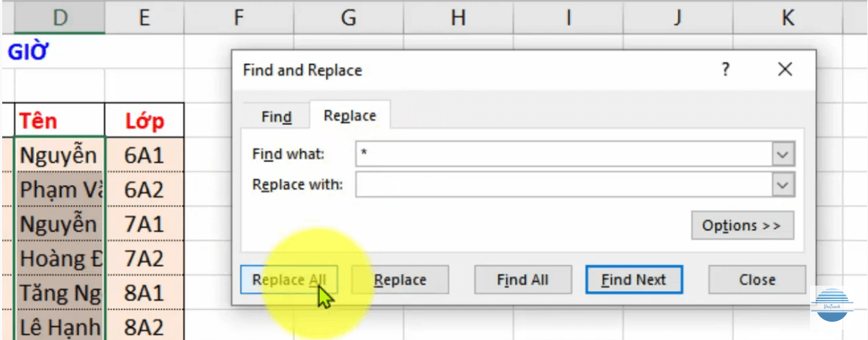
Task: Click Find Next button
Action: click(x=634, y=280)
